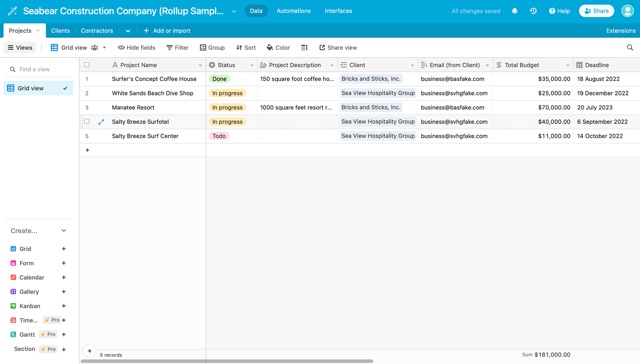Click the Form view icon in sidebar
640x364 pixels.
[13, 263]
